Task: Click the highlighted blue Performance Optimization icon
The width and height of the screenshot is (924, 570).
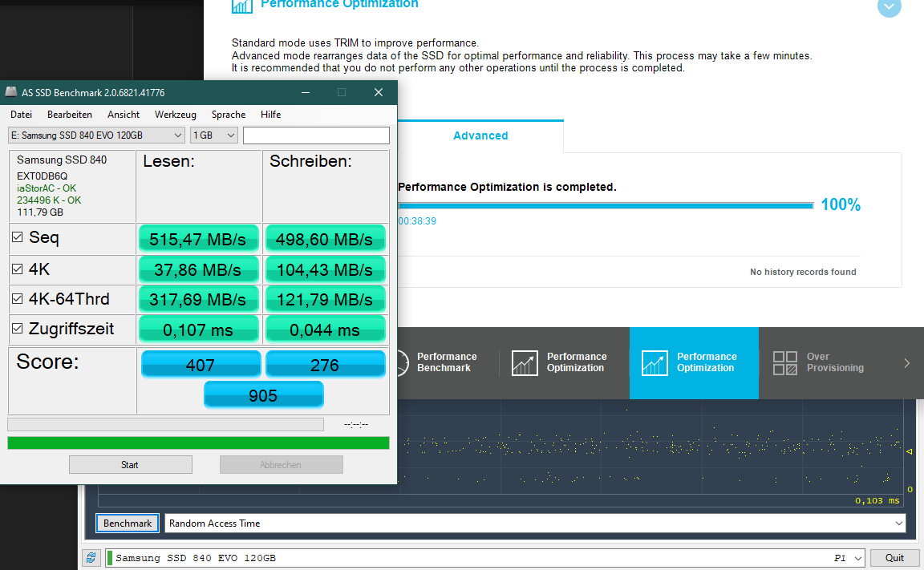Action: click(x=654, y=362)
